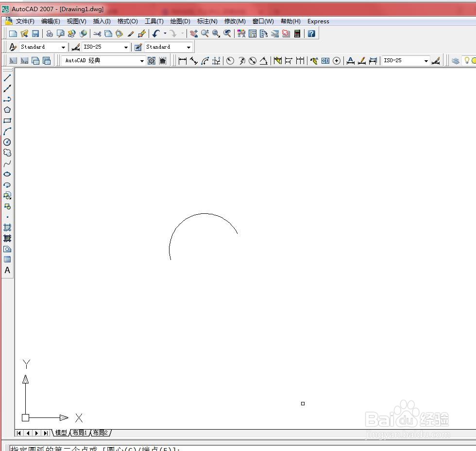476x451 pixels.
Task: Click the Table tool in the draw toolbar
Action: pos(7,260)
